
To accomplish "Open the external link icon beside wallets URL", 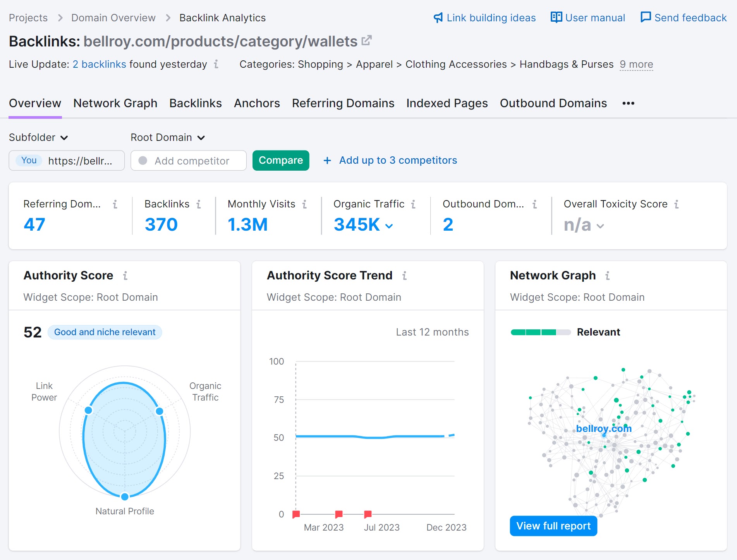I will (x=366, y=40).
